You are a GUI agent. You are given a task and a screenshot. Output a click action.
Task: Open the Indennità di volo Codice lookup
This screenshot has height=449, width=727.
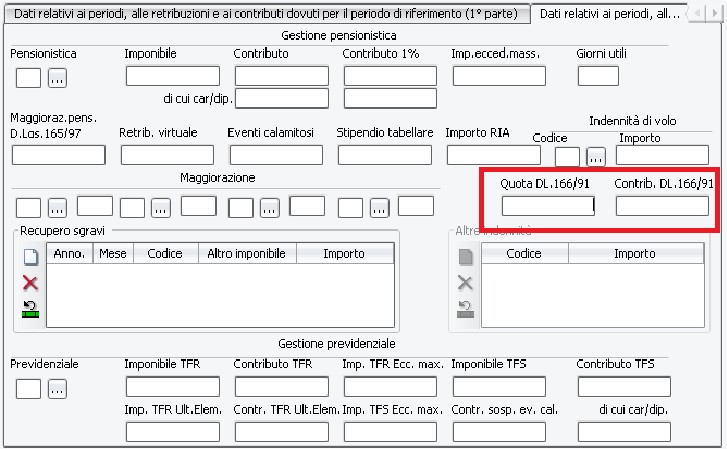tap(596, 156)
